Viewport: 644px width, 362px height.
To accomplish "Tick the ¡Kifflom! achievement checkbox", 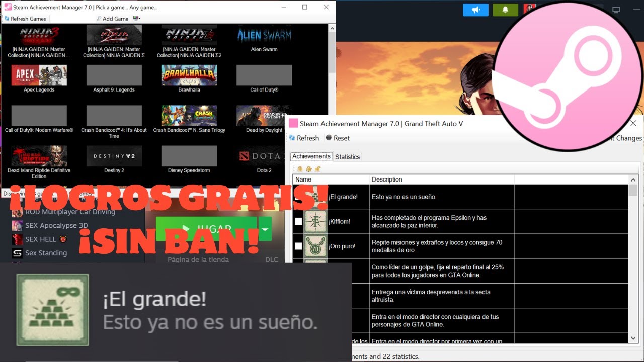I will 298,221.
